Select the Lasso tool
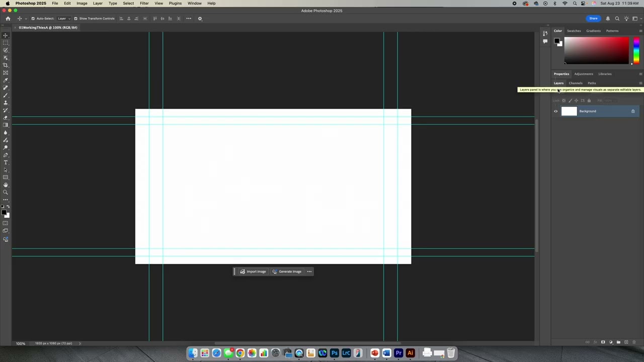644x362 pixels. click(6, 50)
